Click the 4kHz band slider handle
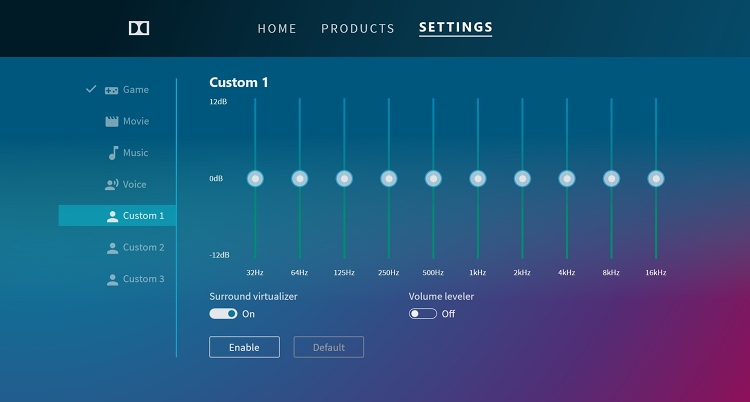This screenshot has width=750, height=402. click(x=567, y=179)
